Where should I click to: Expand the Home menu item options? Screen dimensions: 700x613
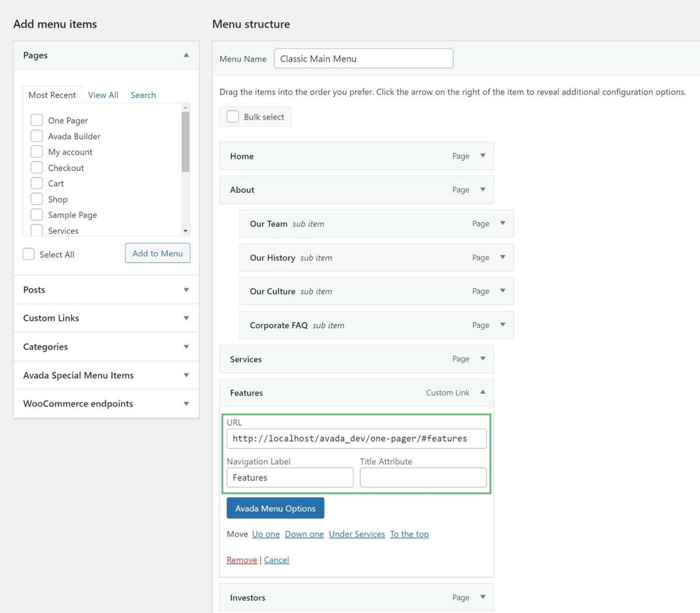[x=482, y=156]
